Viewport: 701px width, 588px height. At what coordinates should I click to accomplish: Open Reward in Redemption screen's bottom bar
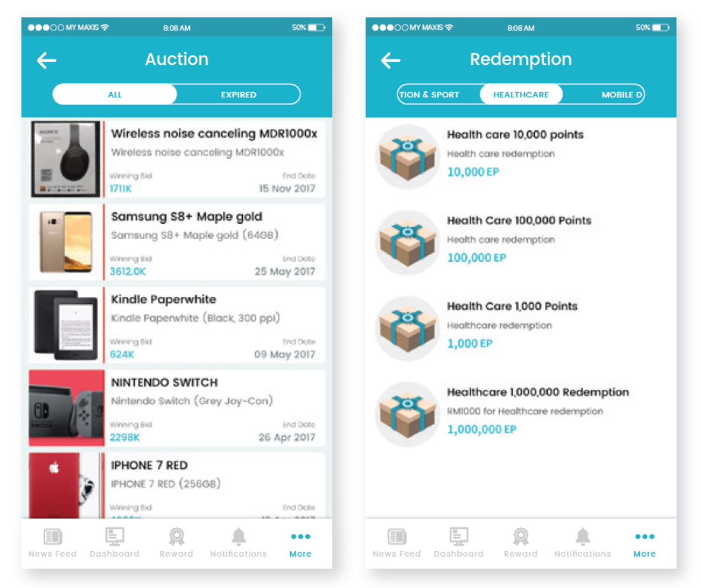coord(521,543)
